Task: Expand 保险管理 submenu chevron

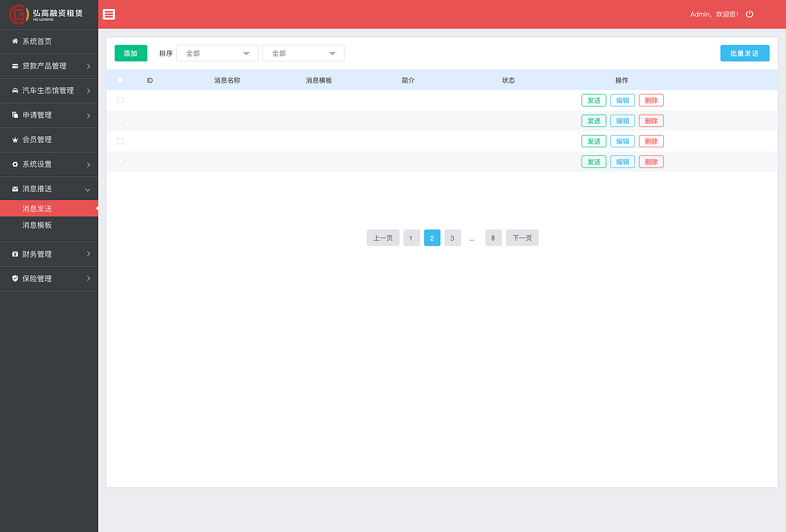Action: coord(88,279)
